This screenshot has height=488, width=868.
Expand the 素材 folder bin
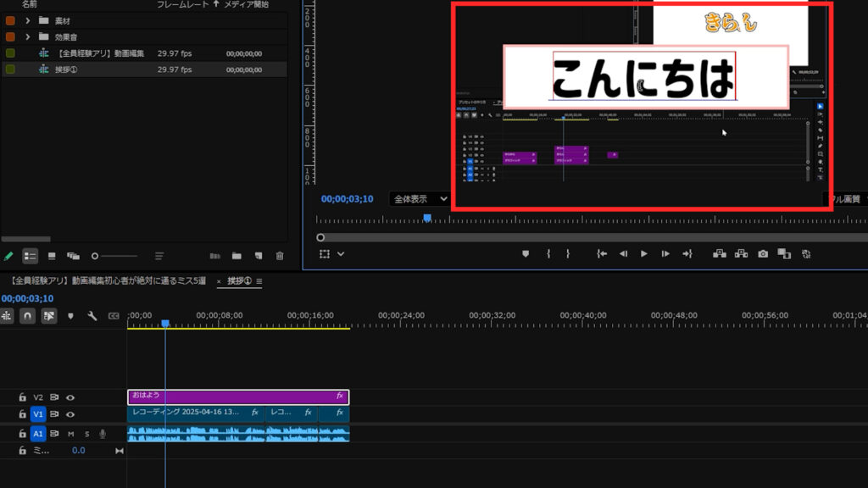coord(28,19)
